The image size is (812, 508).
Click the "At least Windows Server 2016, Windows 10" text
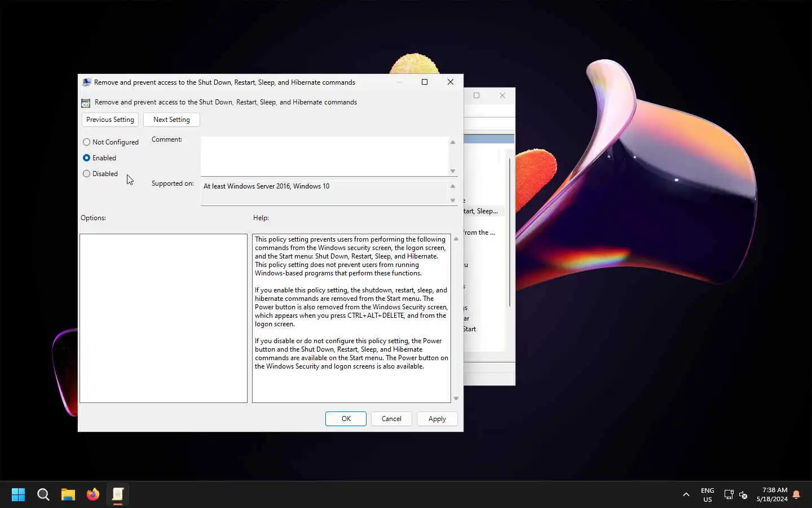tap(266, 186)
